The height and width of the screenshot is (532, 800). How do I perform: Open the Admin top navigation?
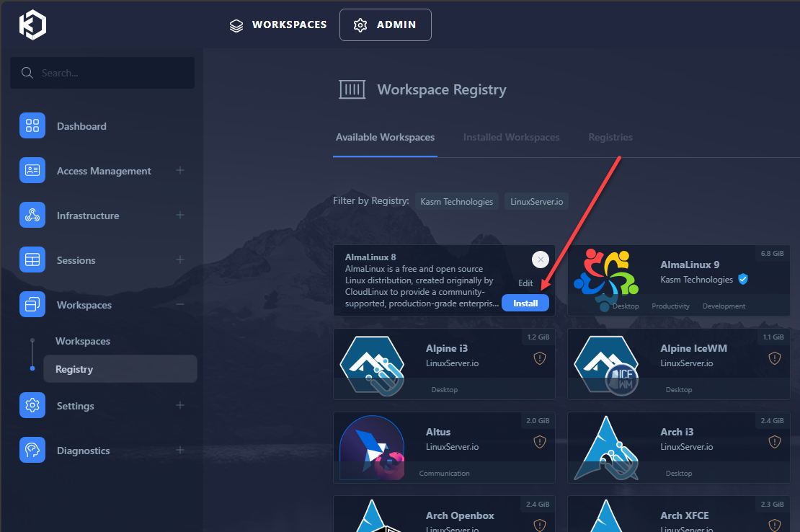pos(385,25)
